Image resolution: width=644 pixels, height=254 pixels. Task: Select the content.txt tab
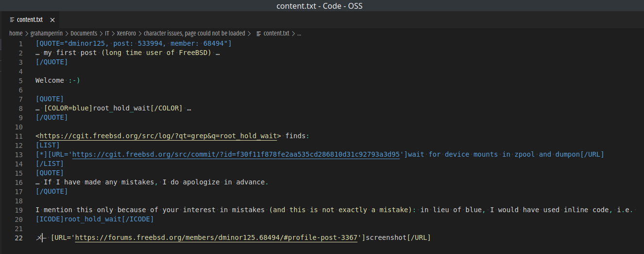click(x=30, y=20)
